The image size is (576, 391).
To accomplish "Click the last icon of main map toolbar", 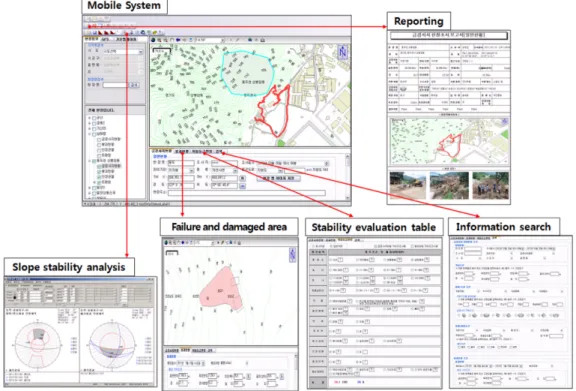I will 263,40.
